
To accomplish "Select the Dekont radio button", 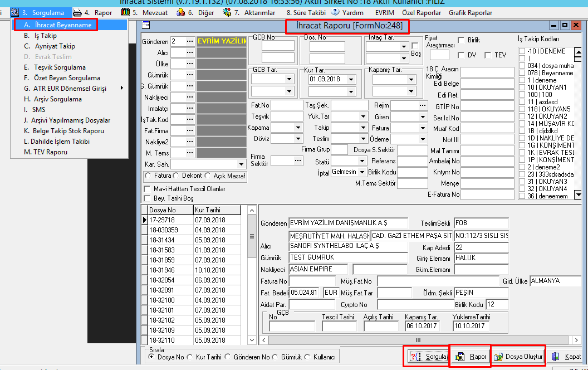I will click(x=176, y=176).
